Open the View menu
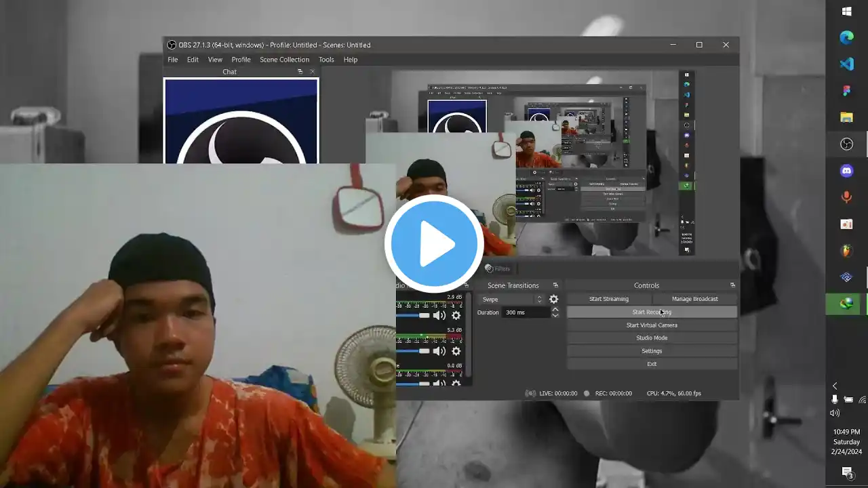The height and width of the screenshot is (488, 868). click(215, 60)
